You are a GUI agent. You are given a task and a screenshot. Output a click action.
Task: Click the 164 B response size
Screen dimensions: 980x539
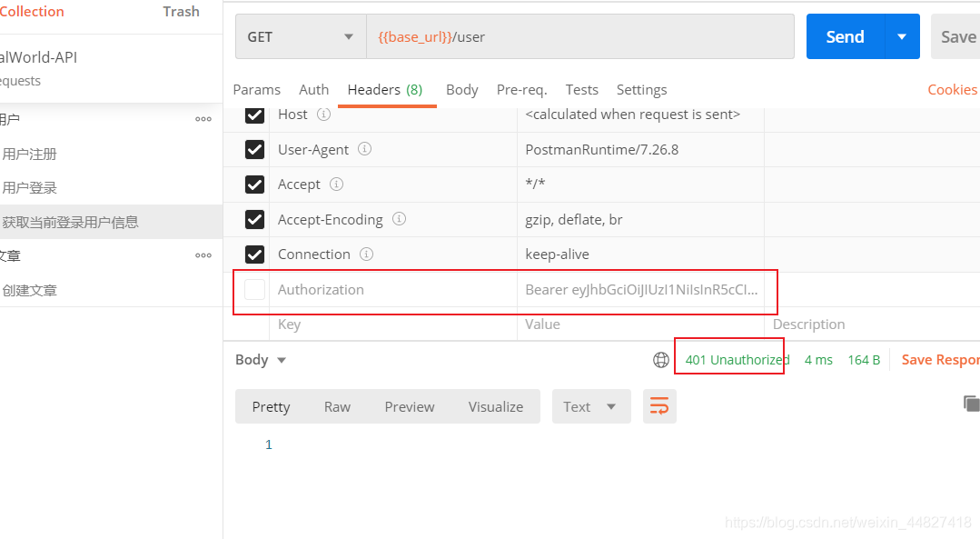coord(864,360)
